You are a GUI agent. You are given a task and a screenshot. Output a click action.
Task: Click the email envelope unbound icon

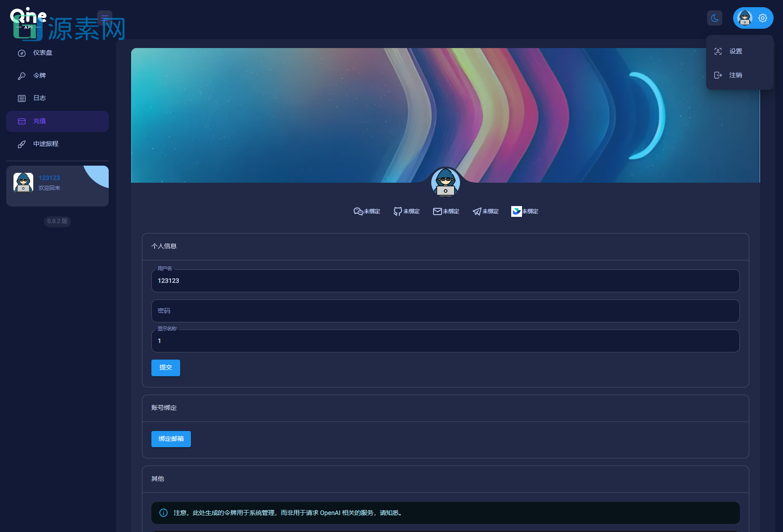[437, 211]
